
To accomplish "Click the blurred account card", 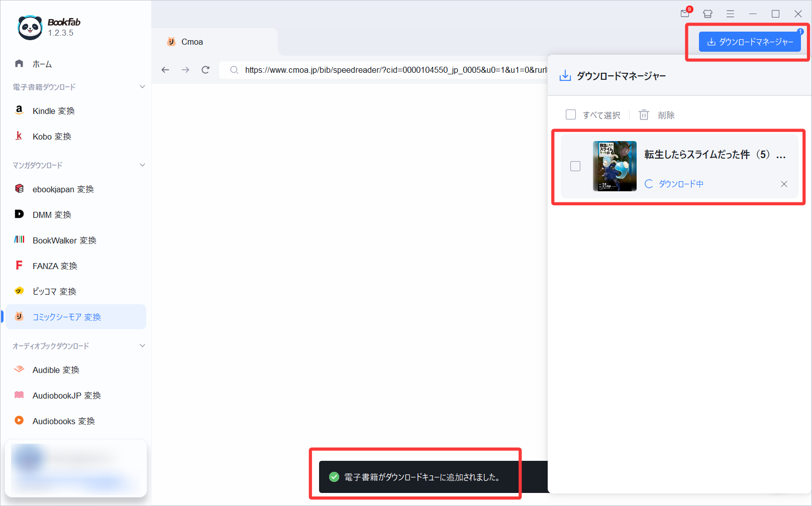I will pos(76,468).
